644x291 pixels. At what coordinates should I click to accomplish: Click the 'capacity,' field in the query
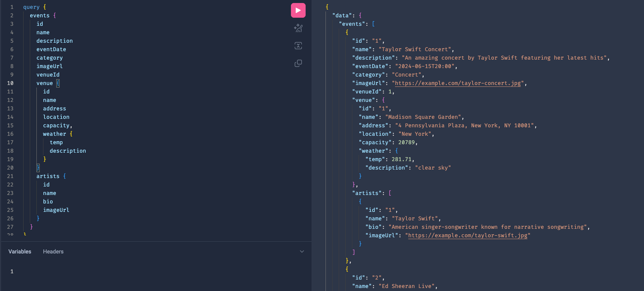coord(58,126)
